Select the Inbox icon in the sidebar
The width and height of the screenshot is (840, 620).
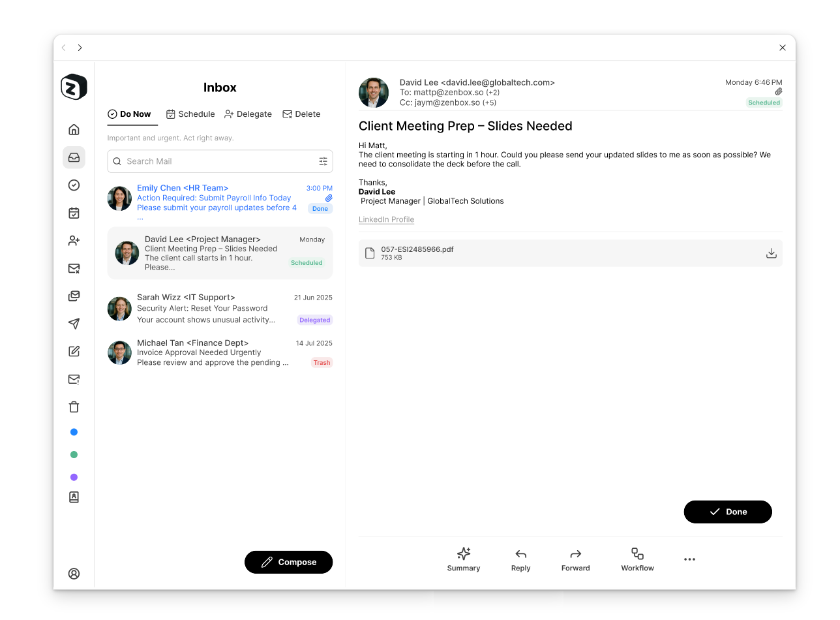(74, 157)
